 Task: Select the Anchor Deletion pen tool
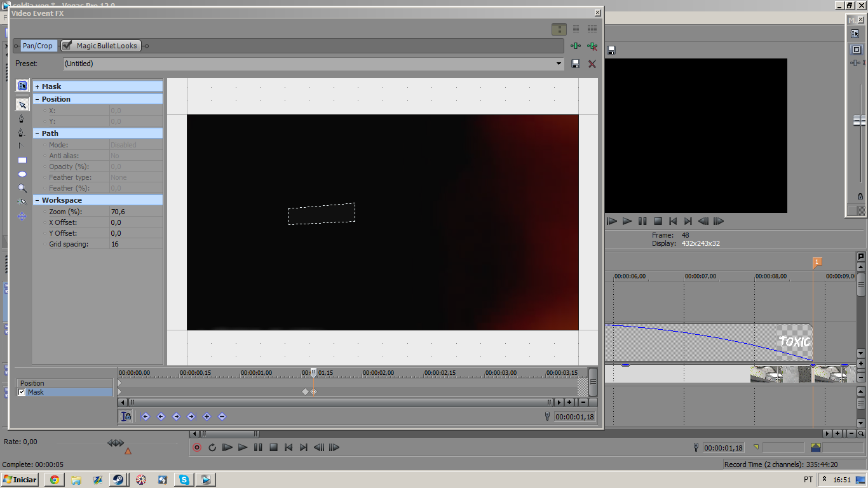click(22, 133)
